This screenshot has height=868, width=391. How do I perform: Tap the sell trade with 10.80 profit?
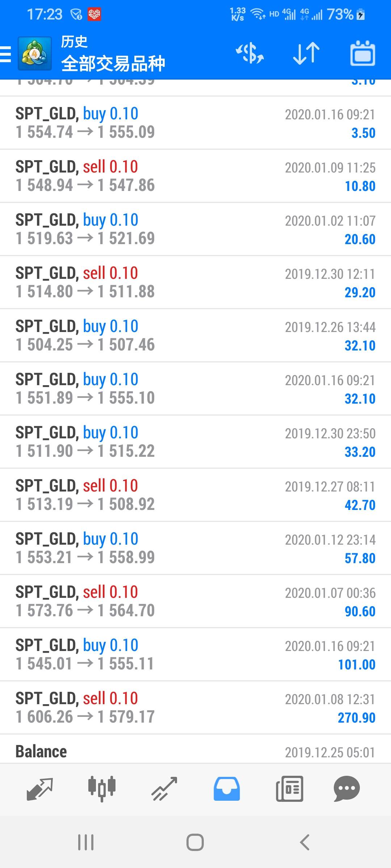[195, 176]
